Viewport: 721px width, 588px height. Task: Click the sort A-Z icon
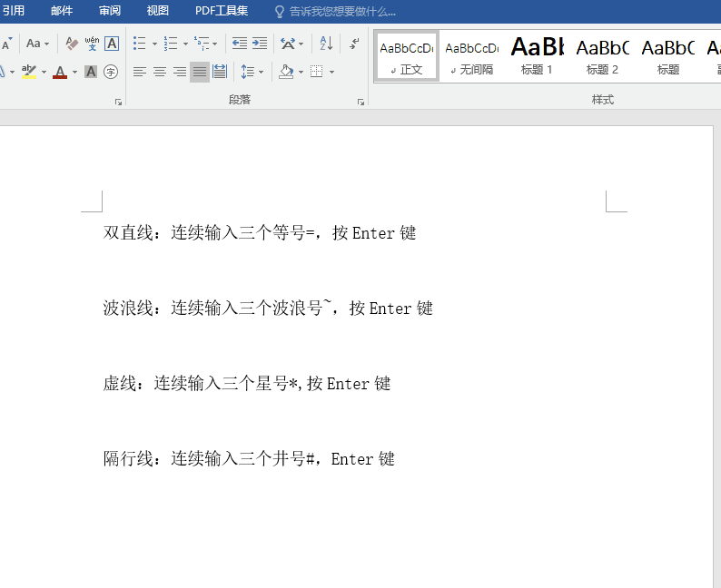tap(326, 44)
